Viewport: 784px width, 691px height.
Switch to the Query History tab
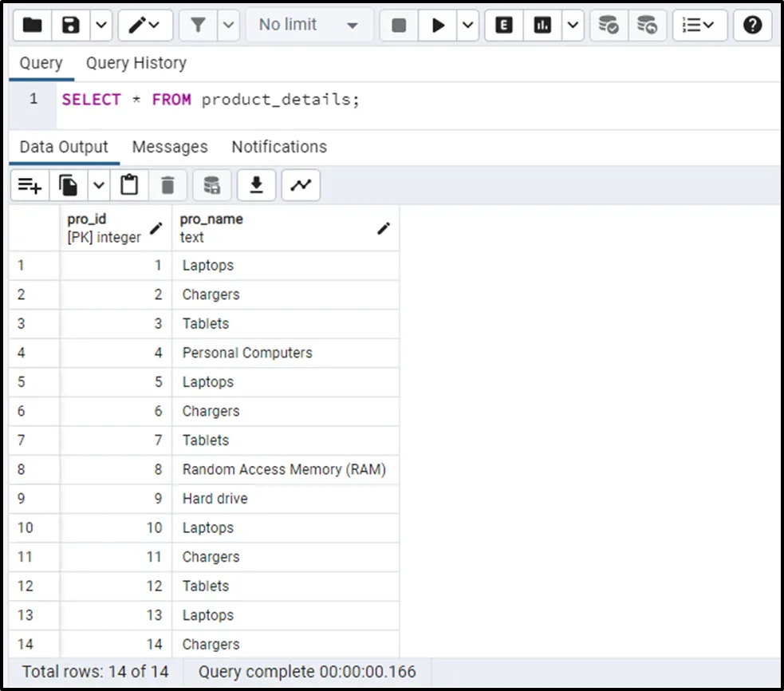tap(136, 63)
